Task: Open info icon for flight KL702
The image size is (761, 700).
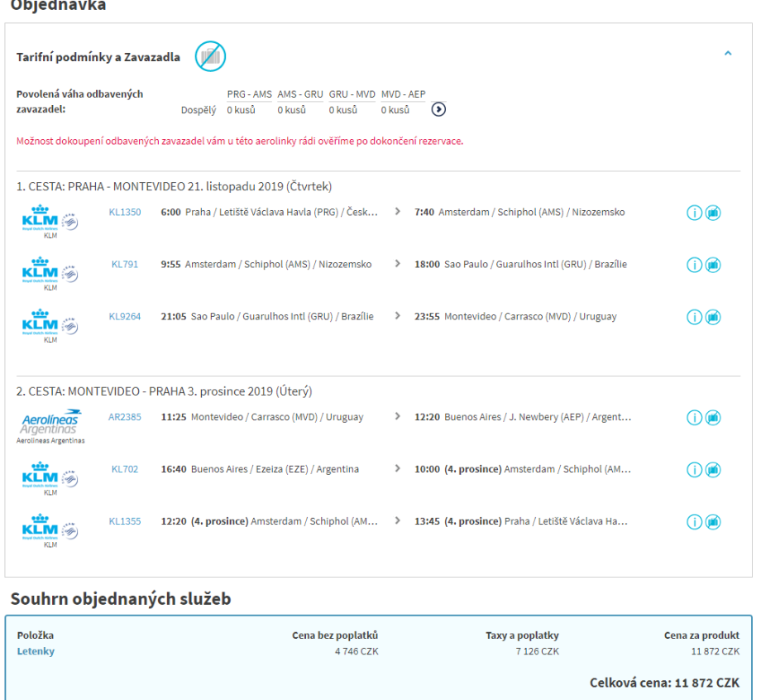Action: click(694, 470)
